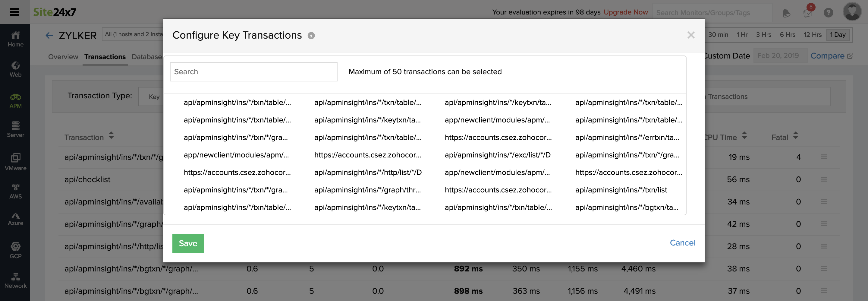Select the api/apminsight/ins/*/txn/list transaction
This screenshot has height=301, width=868.
point(621,190)
